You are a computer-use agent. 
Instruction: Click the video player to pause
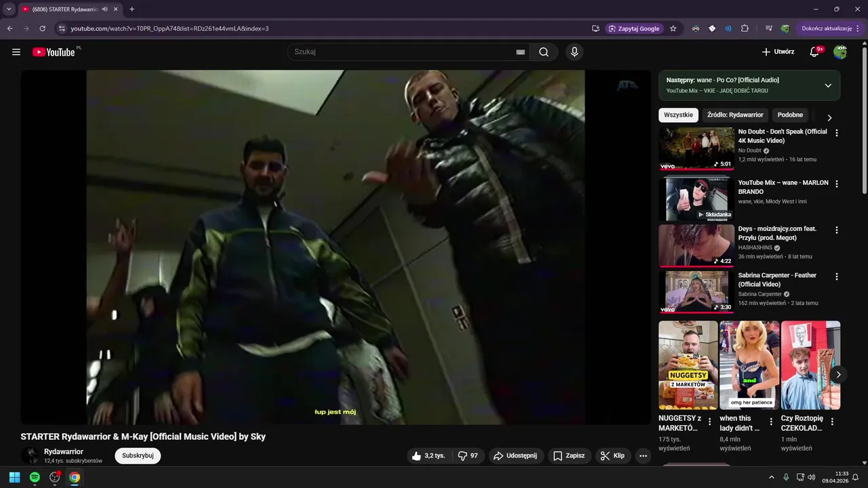(x=336, y=247)
